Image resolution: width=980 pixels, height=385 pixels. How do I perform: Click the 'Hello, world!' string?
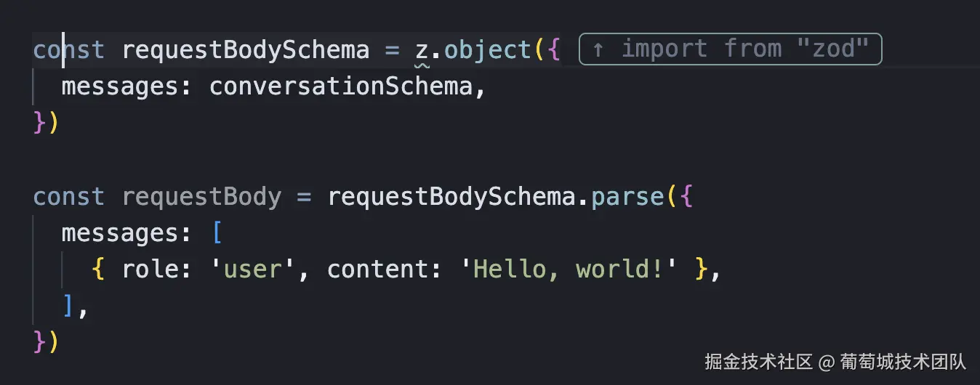569,269
